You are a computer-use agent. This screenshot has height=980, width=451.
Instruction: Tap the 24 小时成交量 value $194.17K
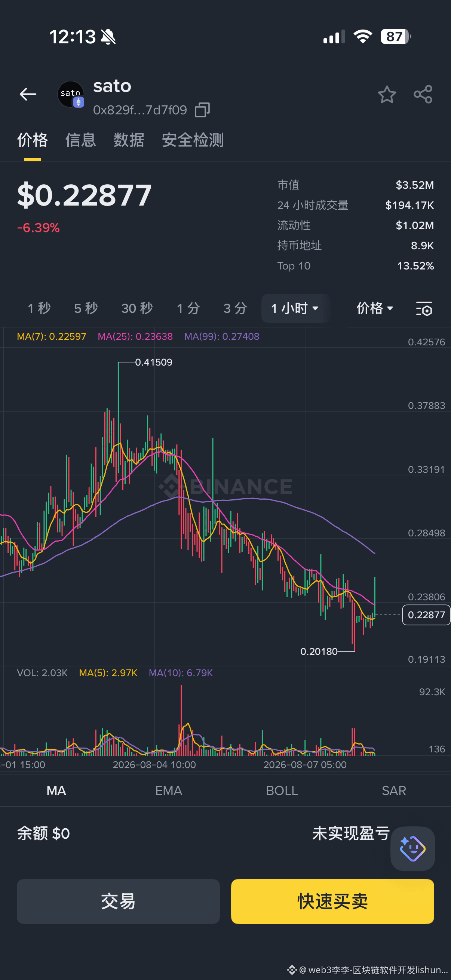[409, 205]
